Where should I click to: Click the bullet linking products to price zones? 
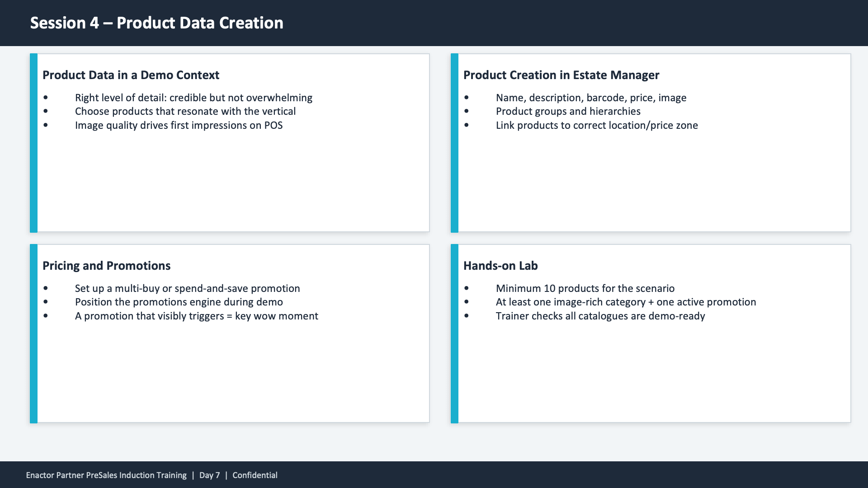pyautogui.click(x=597, y=125)
